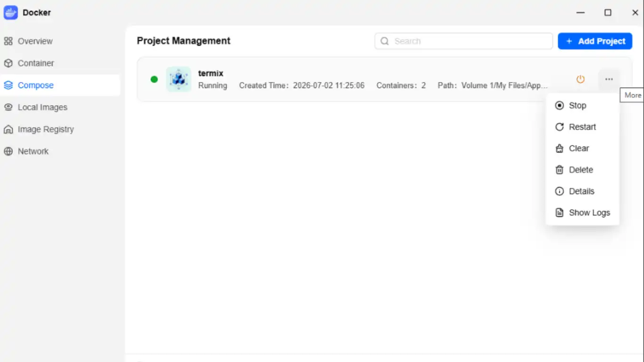The width and height of the screenshot is (644, 362).
Task: Go to Local Images section
Action: 60,107
